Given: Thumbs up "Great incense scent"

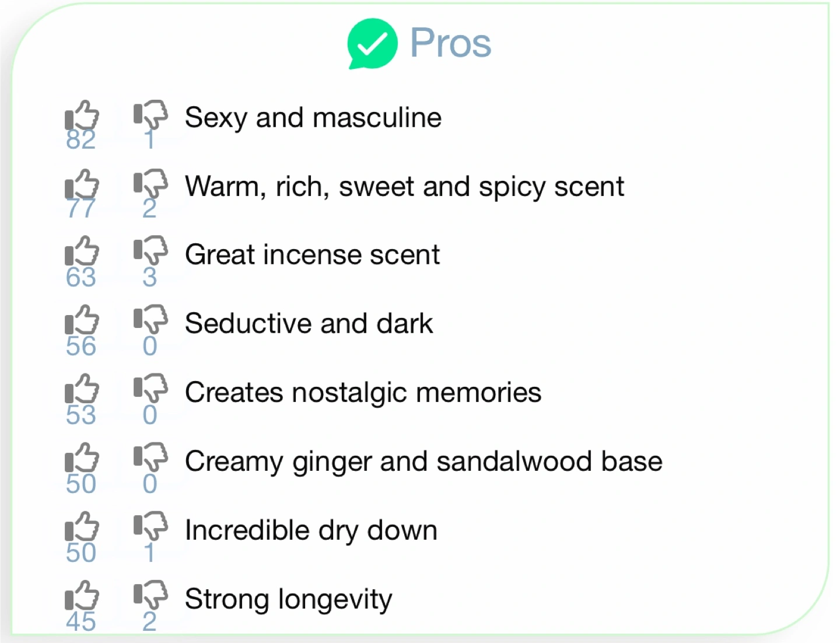Looking at the screenshot, I should click(82, 251).
